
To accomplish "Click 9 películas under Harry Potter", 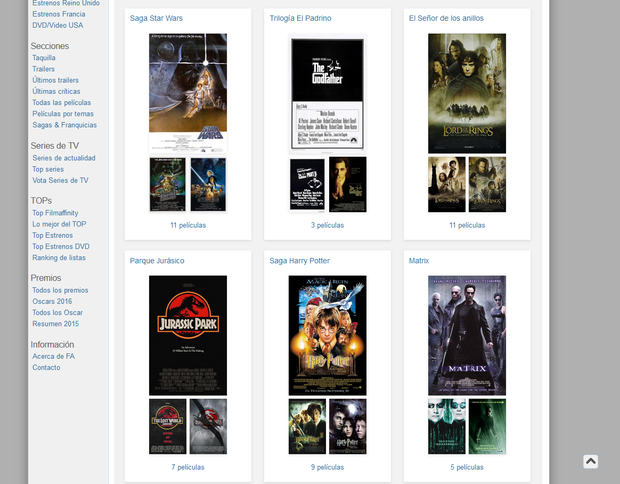I will [327, 467].
